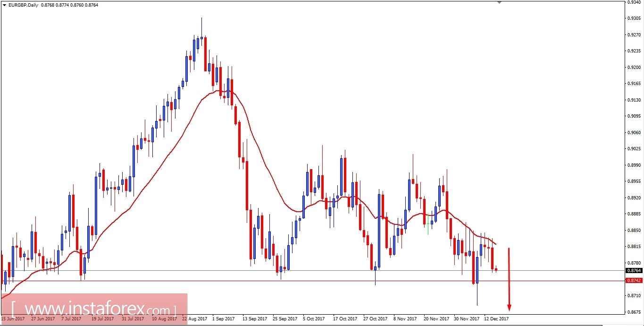Select the red price level label 0.8742

pyautogui.click(x=634, y=281)
